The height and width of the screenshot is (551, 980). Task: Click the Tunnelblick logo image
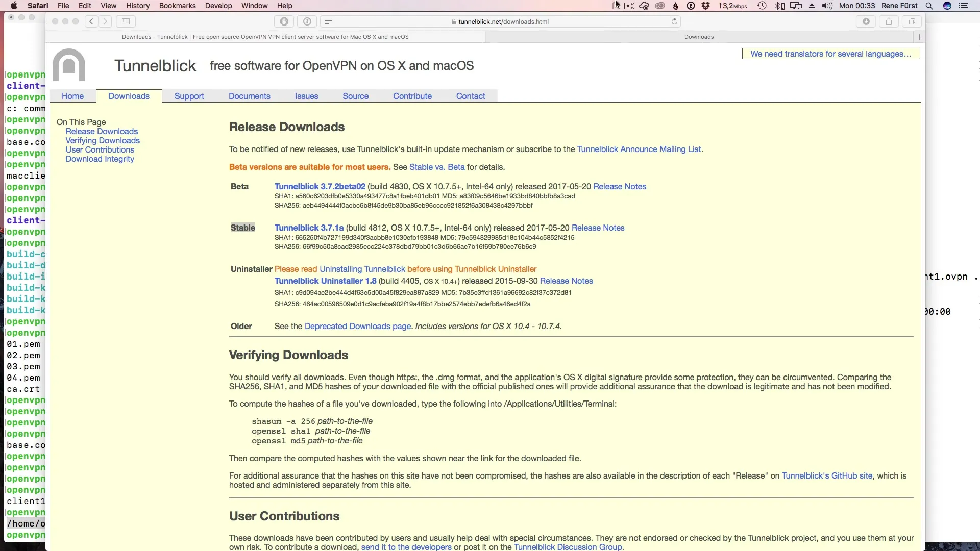(69, 65)
